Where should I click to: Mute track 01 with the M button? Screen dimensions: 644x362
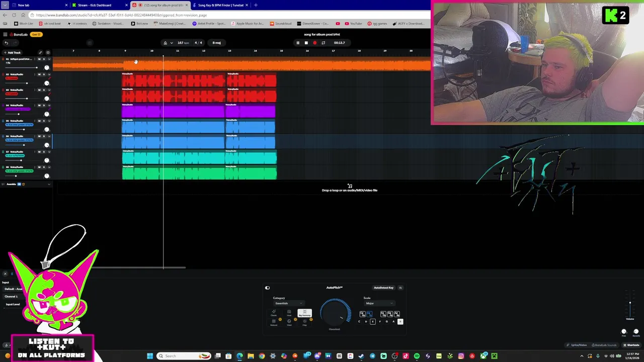tap(39, 59)
